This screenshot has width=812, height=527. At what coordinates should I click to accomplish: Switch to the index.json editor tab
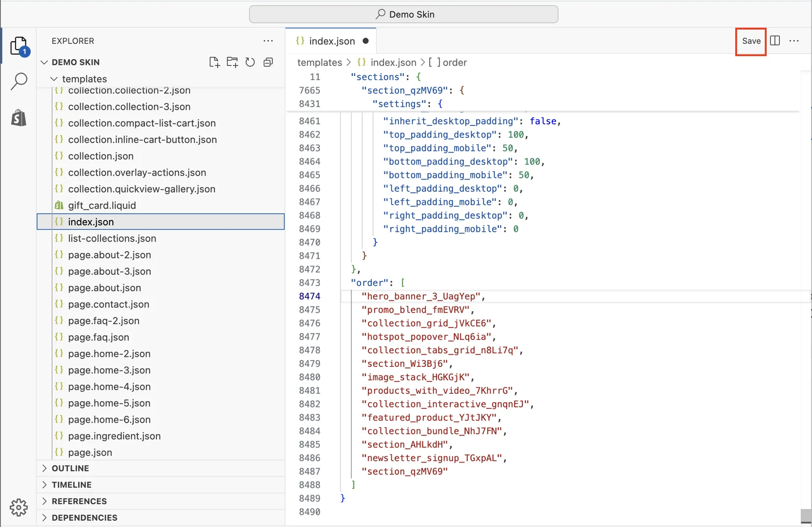pos(331,41)
